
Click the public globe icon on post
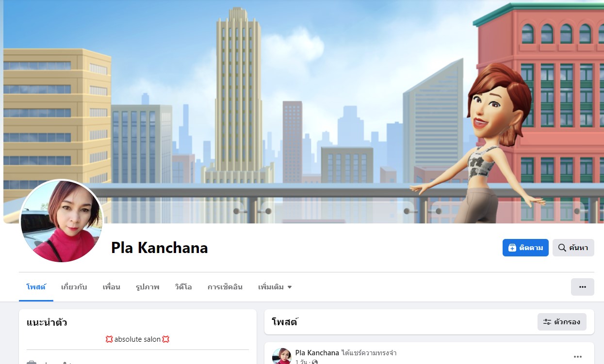[x=315, y=362]
